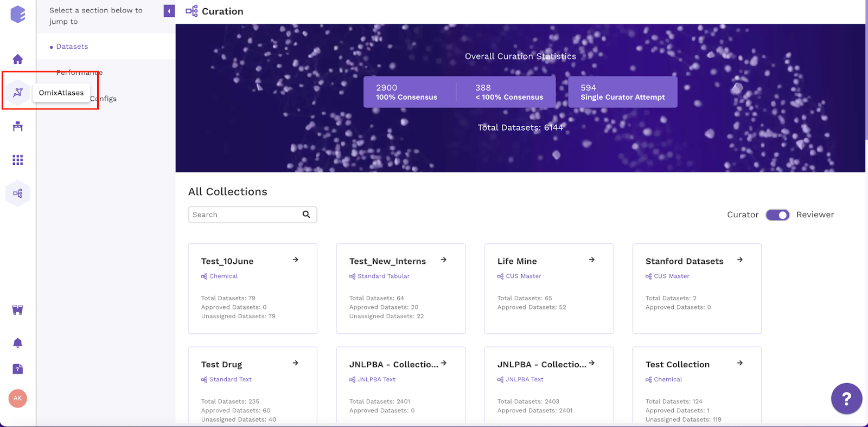The image size is (868, 427).
Task: Click the Reviewer label
Action: click(x=815, y=215)
